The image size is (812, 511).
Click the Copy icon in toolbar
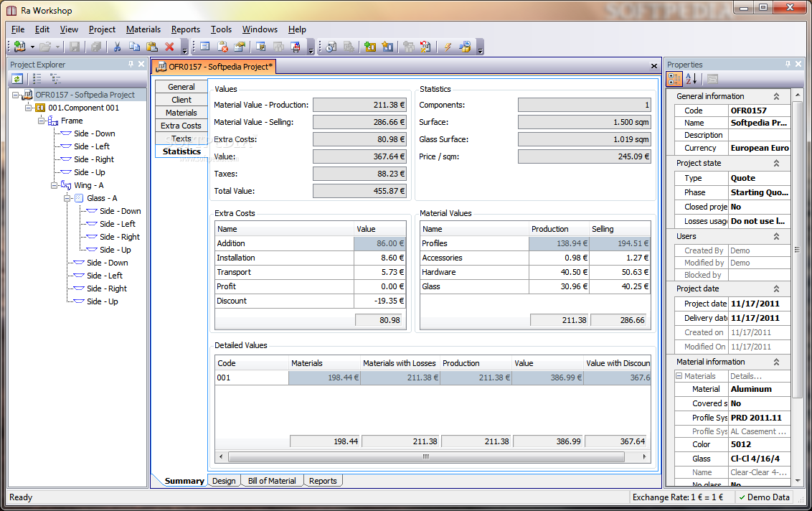(135, 47)
